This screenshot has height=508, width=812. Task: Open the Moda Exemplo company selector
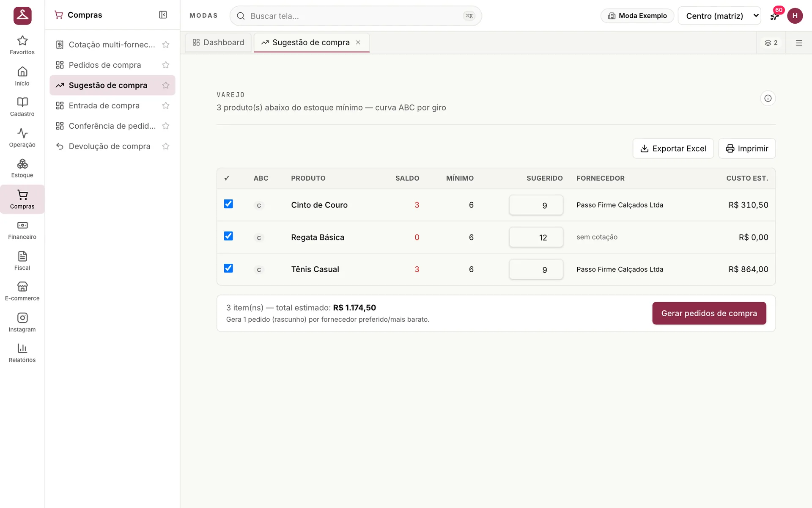click(637, 16)
